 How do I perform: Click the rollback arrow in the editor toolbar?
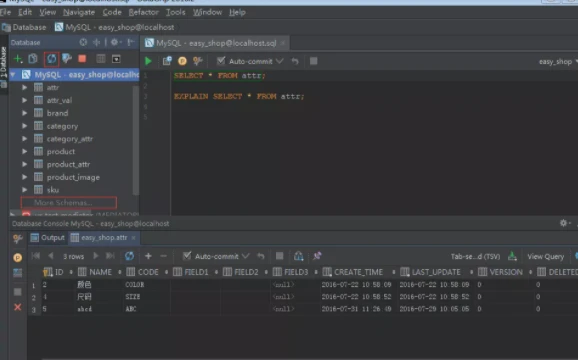coord(295,61)
